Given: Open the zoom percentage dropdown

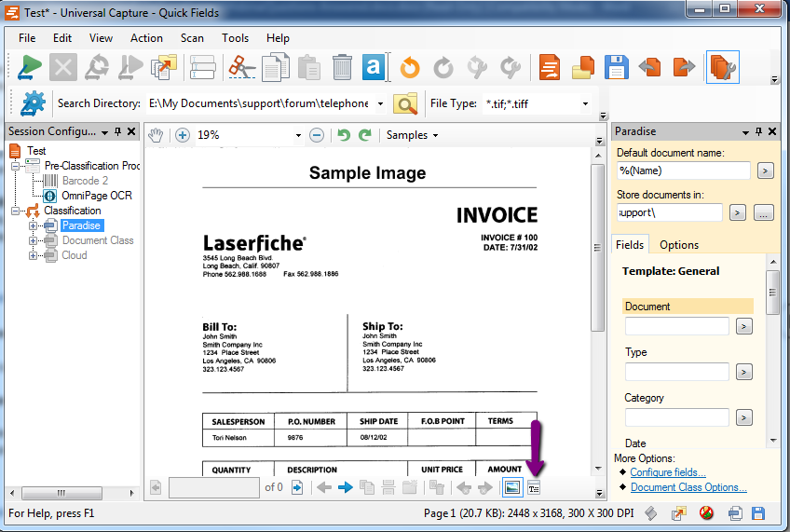Looking at the screenshot, I should 298,135.
